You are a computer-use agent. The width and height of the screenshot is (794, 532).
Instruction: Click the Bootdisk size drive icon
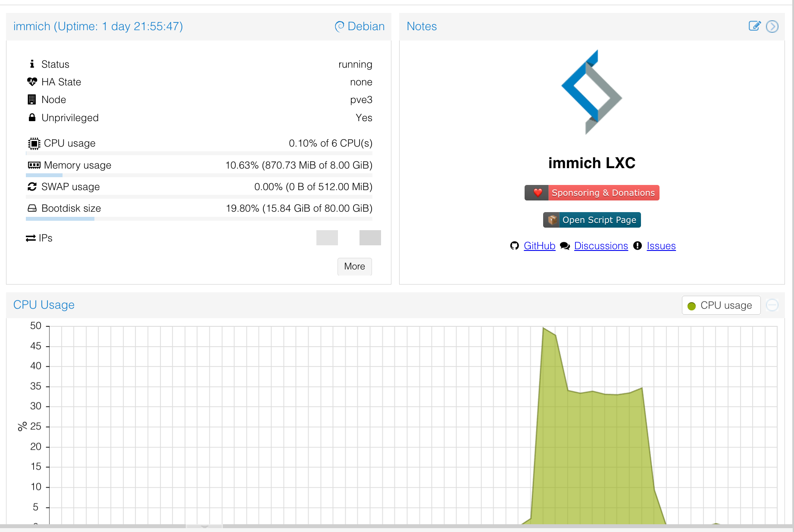[32, 208]
